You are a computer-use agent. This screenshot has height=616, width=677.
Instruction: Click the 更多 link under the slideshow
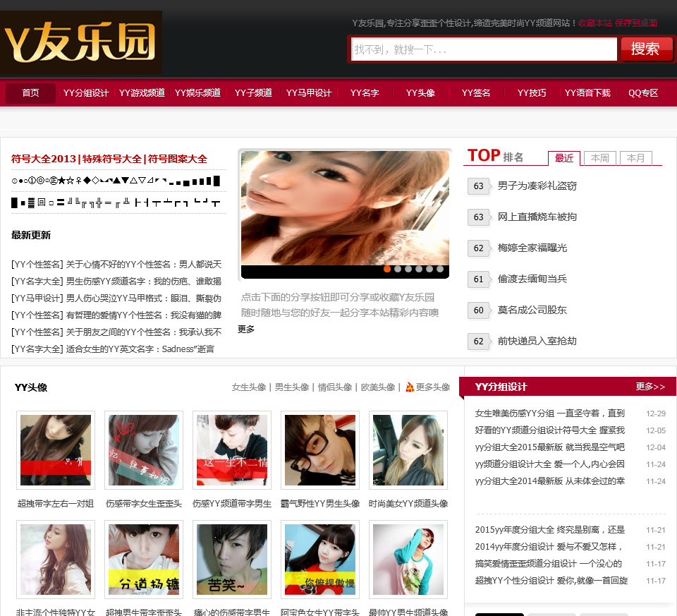pyautogui.click(x=246, y=329)
